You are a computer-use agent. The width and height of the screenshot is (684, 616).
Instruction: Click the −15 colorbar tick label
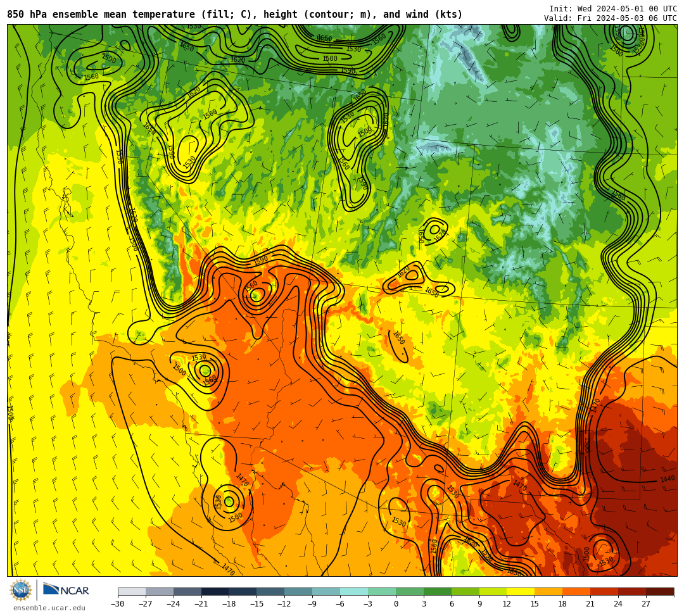(x=257, y=604)
